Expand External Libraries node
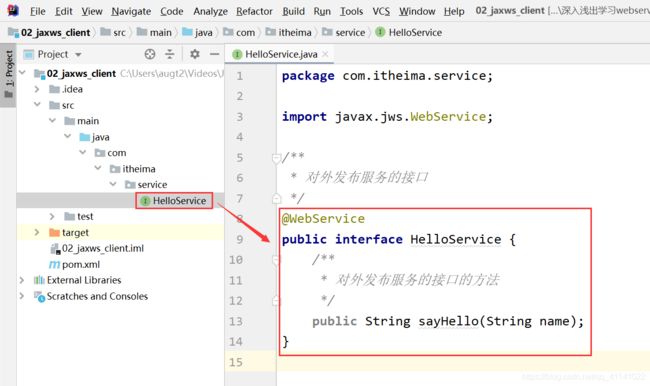 click(x=22, y=280)
